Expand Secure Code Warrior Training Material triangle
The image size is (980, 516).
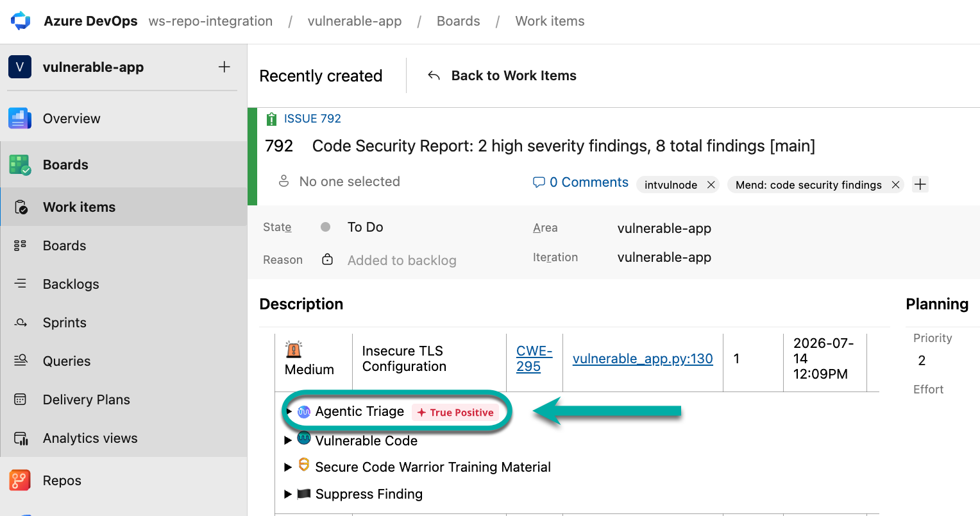coord(288,467)
